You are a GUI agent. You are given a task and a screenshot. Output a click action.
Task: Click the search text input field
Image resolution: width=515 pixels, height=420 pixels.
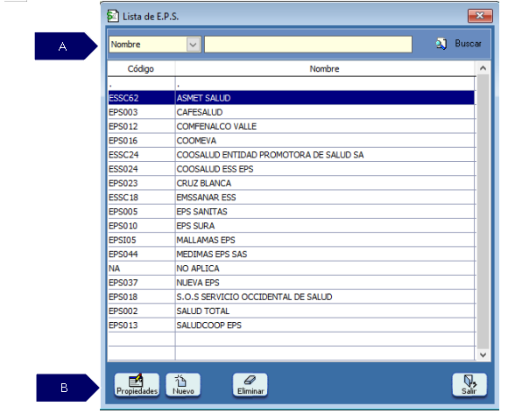[308, 45]
